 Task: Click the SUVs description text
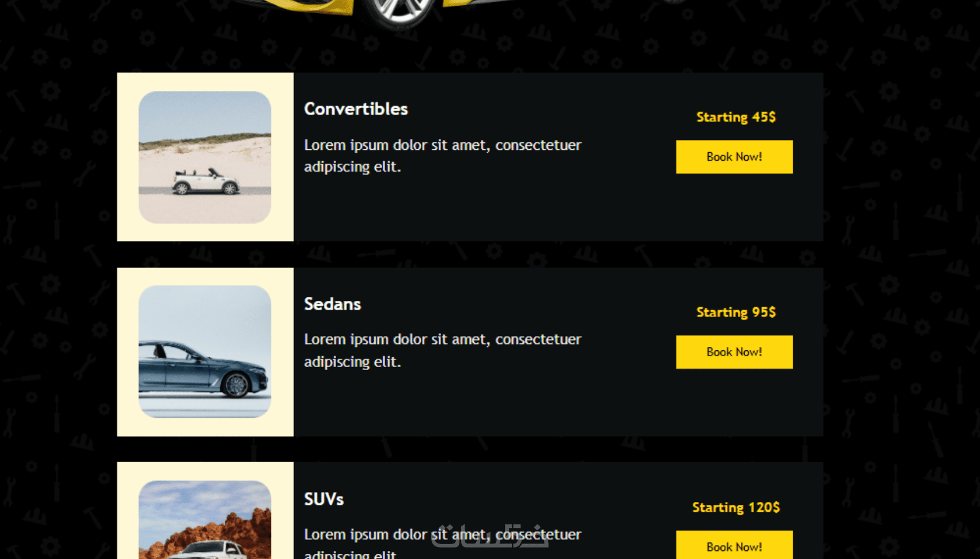pos(443,542)
